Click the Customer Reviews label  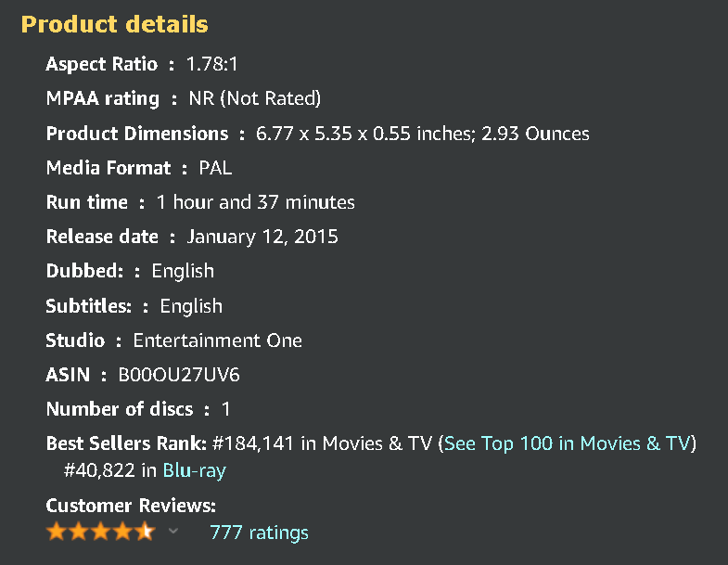tap(130, 506)
